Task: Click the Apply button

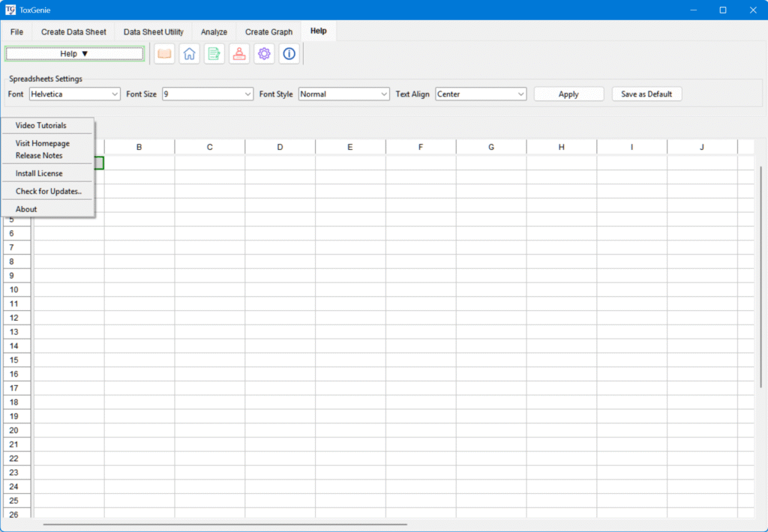Action: click(x=568, y=94)
